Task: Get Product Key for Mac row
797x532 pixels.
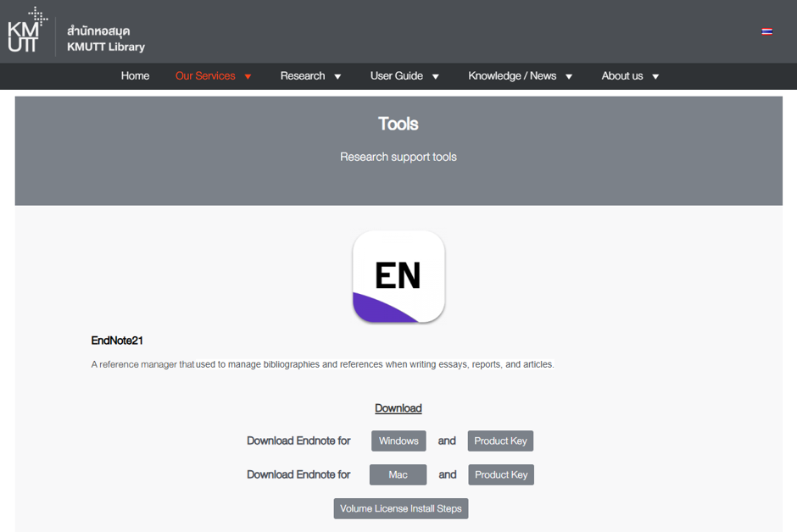Action: (500, 474)
